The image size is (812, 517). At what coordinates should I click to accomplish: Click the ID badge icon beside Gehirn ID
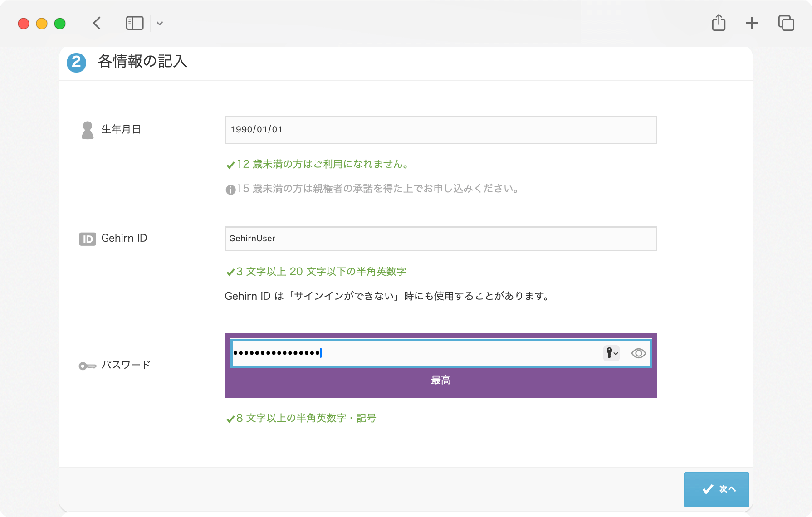[87, 238]
